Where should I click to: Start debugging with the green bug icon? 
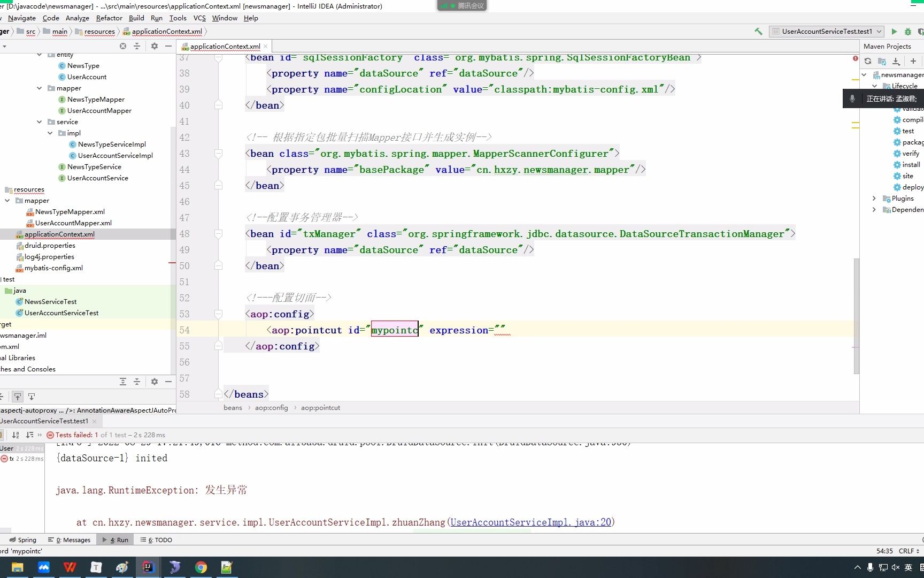(907, 32)
